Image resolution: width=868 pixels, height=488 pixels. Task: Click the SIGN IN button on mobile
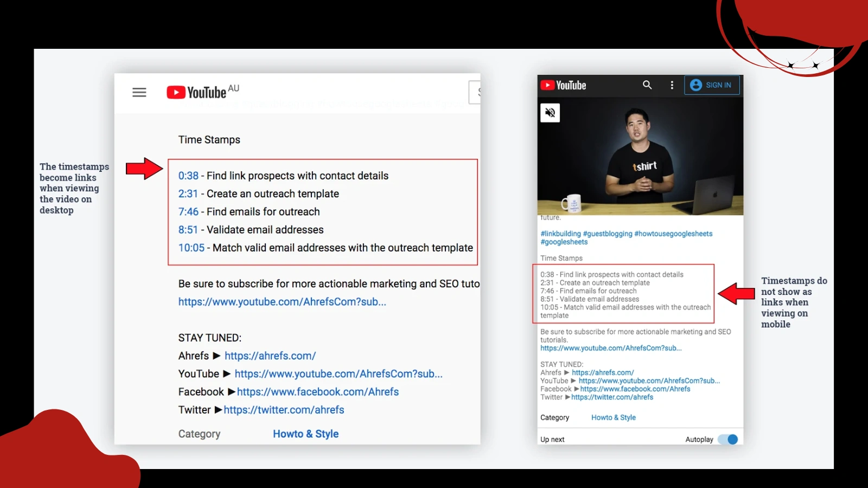pyautogui.click(x=712, y=85)
